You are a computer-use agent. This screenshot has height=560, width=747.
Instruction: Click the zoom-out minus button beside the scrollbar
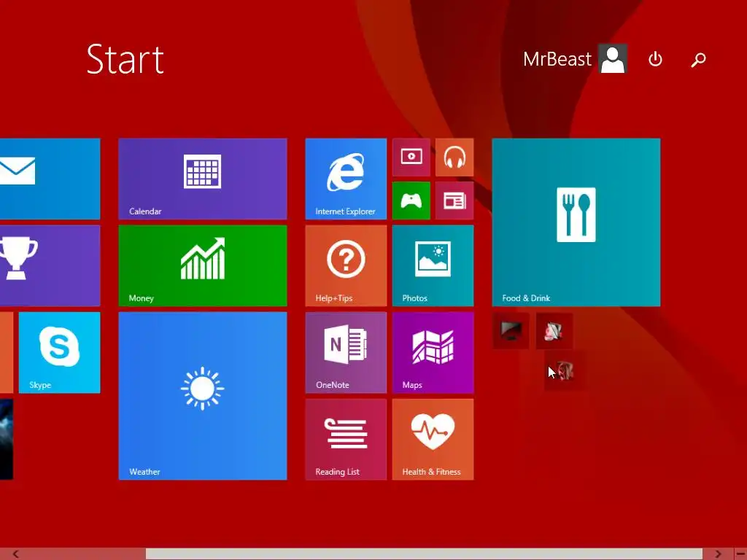pos(741,554)
